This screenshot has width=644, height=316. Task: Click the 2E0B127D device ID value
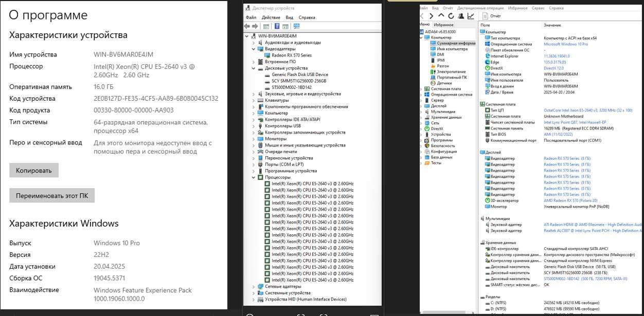click(x=156, y=99)
